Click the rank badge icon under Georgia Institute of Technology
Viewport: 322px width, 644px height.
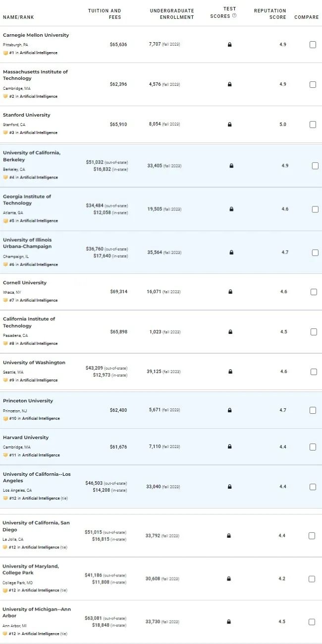5,221
